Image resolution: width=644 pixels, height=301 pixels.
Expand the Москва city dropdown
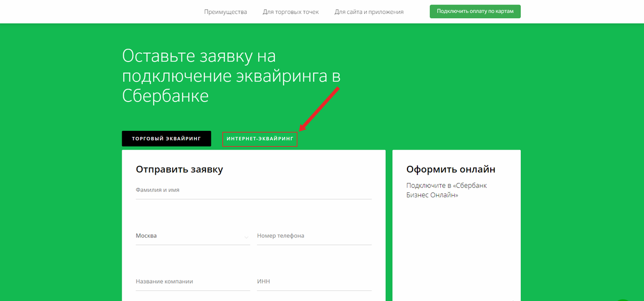(193, 236)
